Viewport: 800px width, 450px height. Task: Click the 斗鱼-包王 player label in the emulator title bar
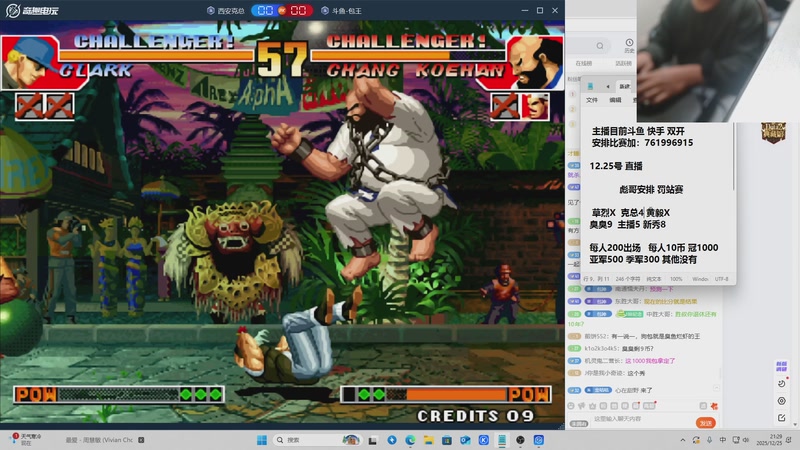pos(341,10)
